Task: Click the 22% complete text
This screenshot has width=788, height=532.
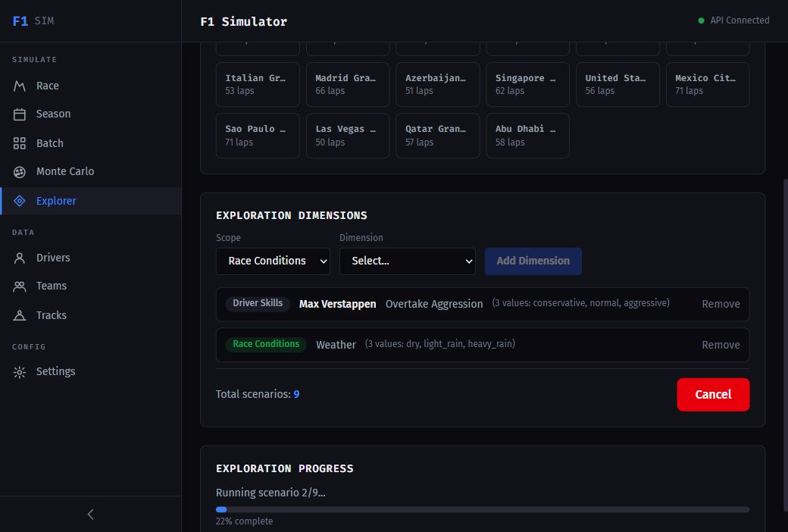Action: coord(244,521)
